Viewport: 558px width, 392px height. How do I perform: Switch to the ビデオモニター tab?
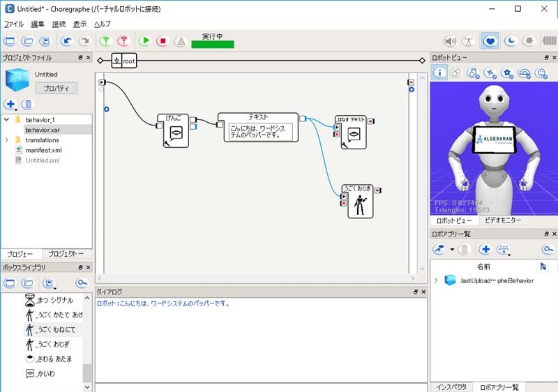(502, 220)
